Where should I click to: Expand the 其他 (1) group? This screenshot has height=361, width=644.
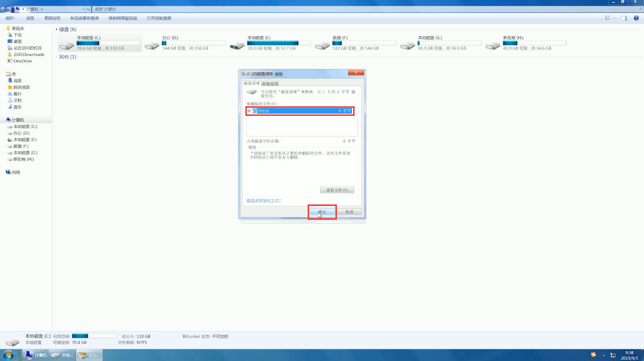coord(57,57)
